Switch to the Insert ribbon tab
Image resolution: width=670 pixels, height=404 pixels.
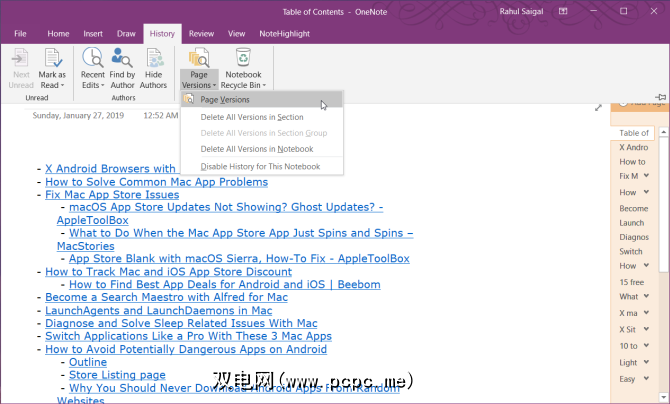94,33
